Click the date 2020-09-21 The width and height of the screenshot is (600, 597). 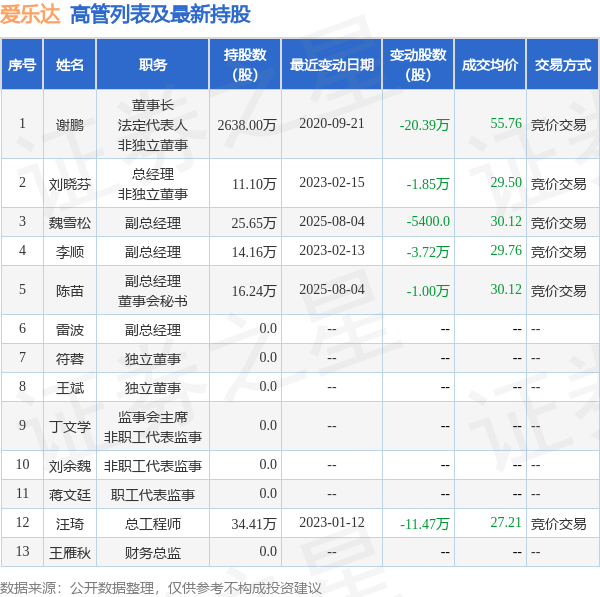pyautogui.click(x=332, y=123)
